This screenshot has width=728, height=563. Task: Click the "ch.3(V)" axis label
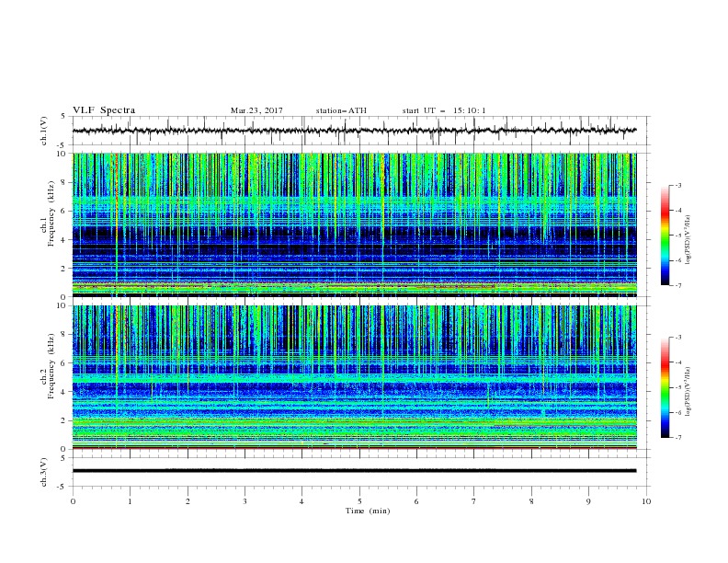click(x=44, y=472)
